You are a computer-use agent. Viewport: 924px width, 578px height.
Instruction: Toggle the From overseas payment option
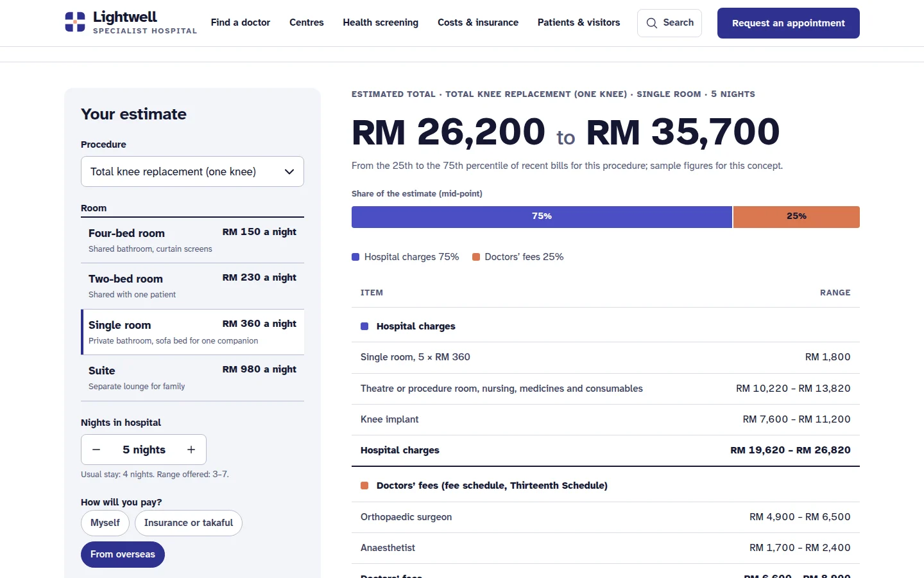tap(123, 554)
